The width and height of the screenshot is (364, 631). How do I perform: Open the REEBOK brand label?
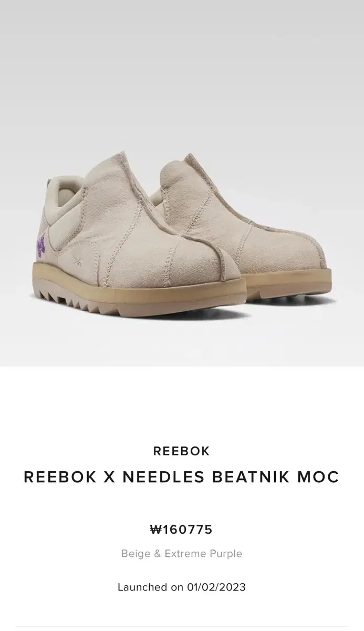click(182, 451)
